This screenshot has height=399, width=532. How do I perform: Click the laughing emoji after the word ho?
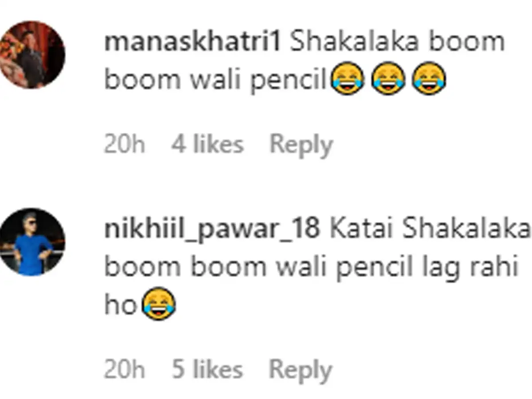159,304
